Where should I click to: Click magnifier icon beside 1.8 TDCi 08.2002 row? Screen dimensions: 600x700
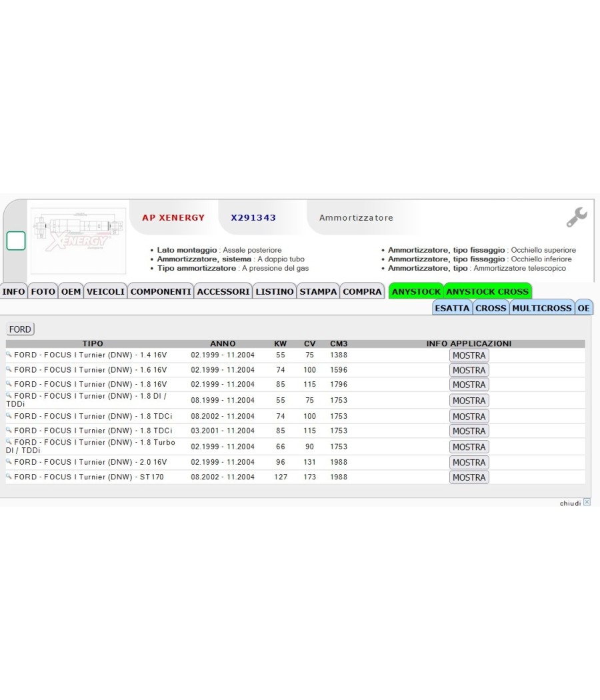click(9, 415)
